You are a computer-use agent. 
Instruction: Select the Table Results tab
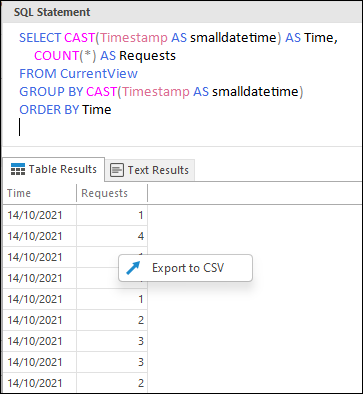(x=53, y=169)
